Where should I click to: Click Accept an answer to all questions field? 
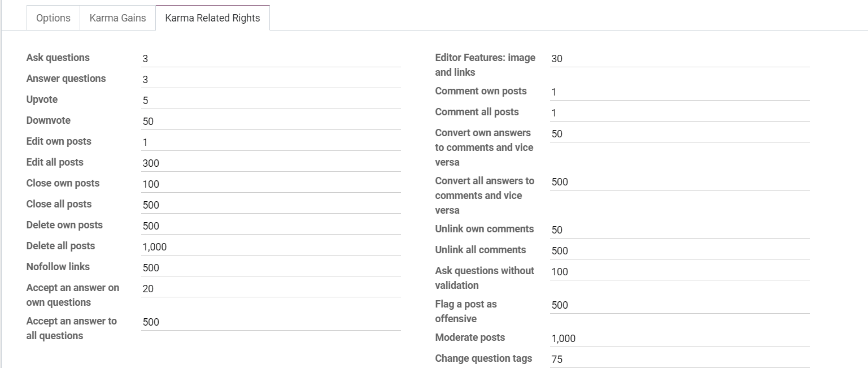click(x=271, y=322)
